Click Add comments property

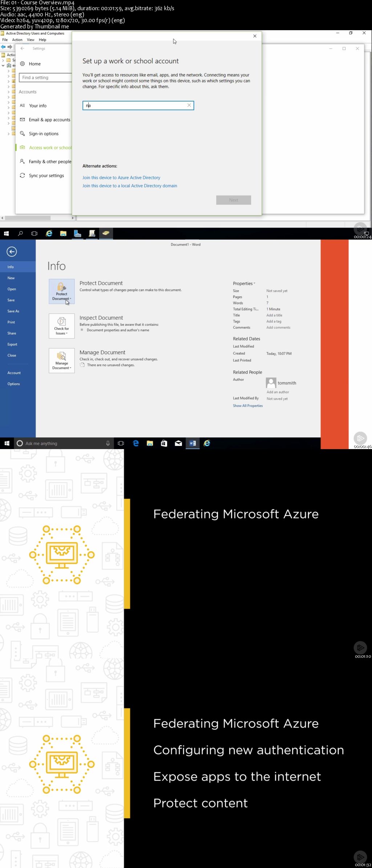(x=278, y=328)
